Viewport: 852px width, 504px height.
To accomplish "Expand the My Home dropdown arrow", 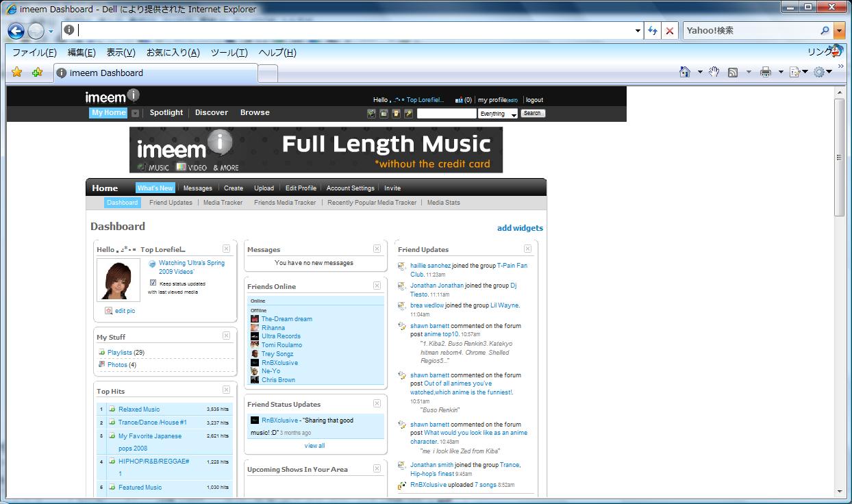I will click(135, 114).
